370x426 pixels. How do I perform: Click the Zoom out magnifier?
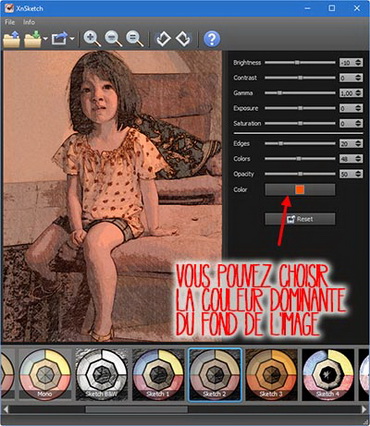[x=113, y=39]
